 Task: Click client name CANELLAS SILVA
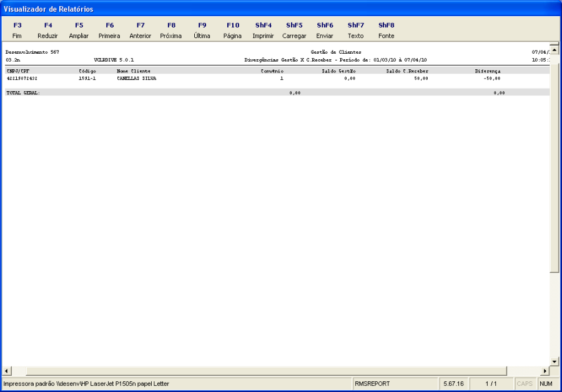pyautogui.click(x=137, y=78)
